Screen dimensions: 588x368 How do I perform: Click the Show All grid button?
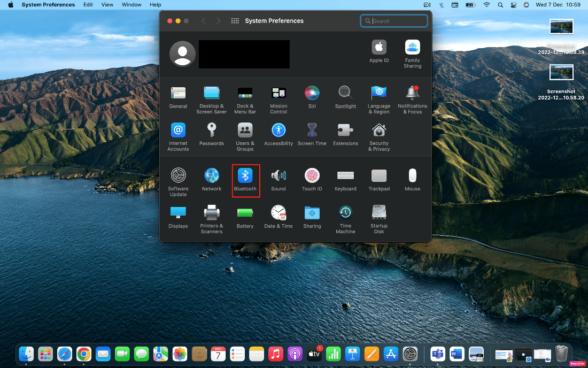235,21
